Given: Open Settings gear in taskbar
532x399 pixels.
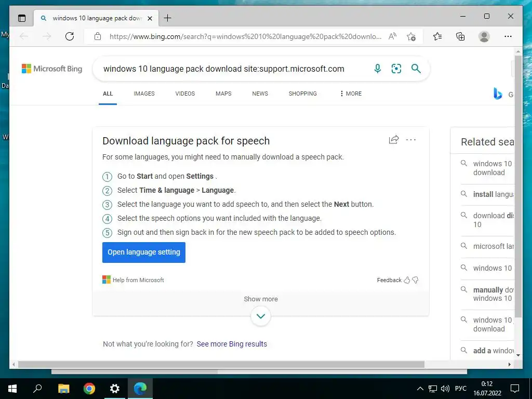Looking at the screenshot, I should pos(115,389).
